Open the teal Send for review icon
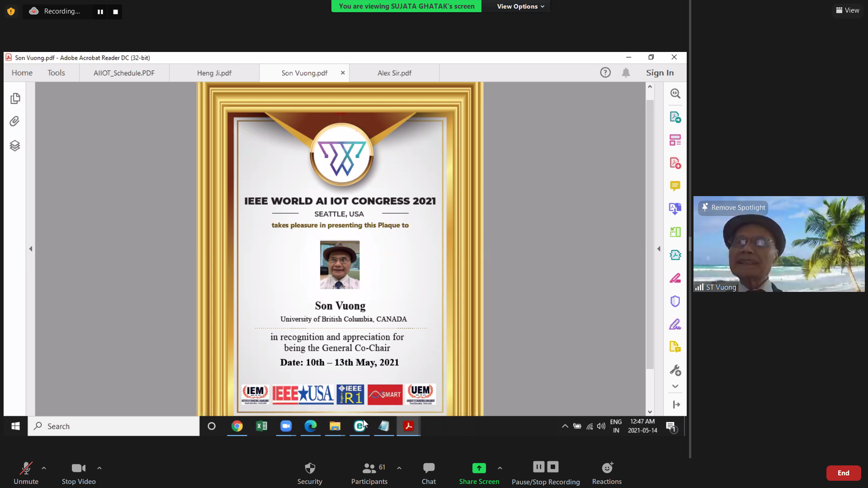 tap(675, 255)
